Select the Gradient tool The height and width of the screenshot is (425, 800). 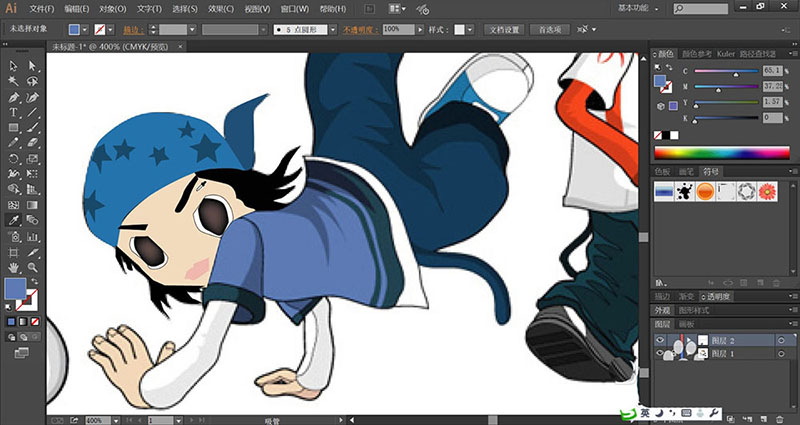coord(32,205)
